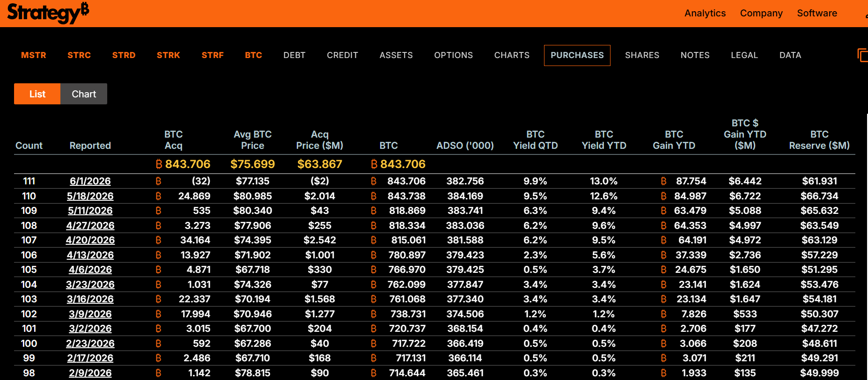
Task: Open the CREDIT tab
Action: (343, 55)
